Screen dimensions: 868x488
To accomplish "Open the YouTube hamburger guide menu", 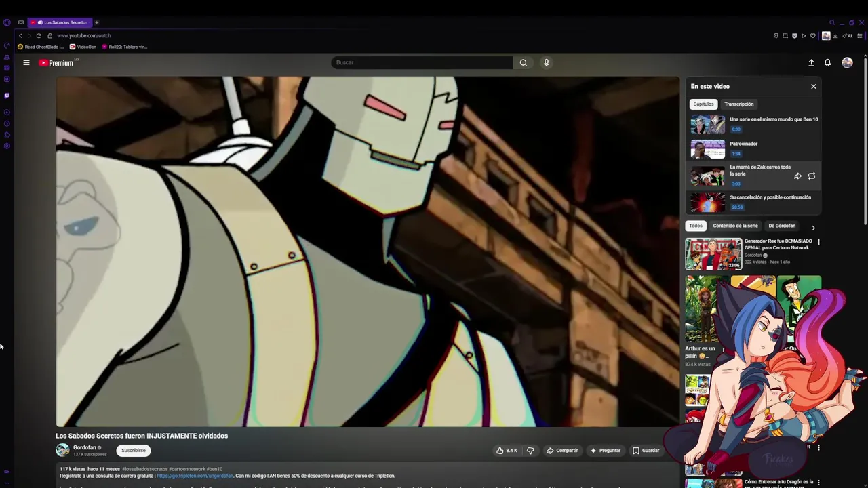I will [26, 62].
